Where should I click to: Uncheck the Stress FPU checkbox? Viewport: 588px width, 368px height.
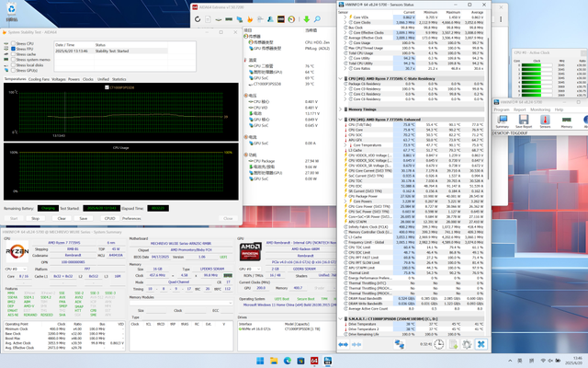click(x=13, y=49)
